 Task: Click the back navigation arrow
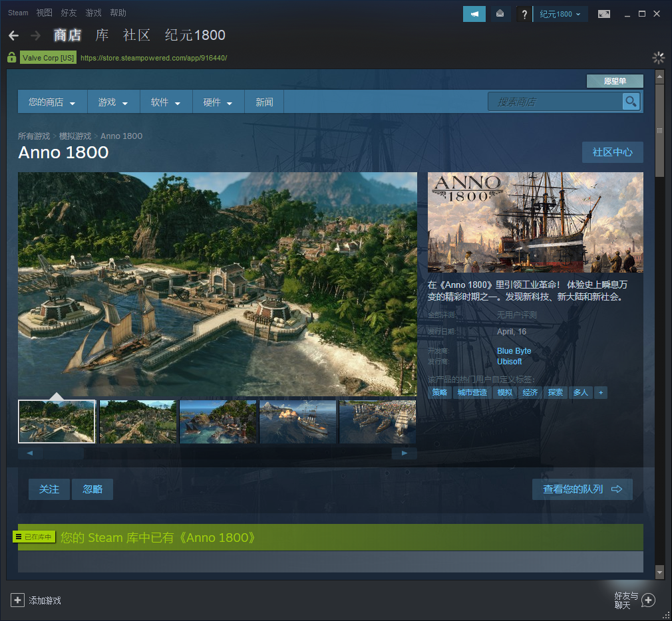(13, 35)
